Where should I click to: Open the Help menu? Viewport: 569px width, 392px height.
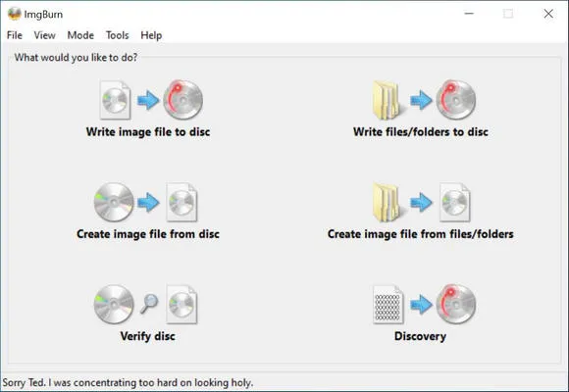coord(151,35)
